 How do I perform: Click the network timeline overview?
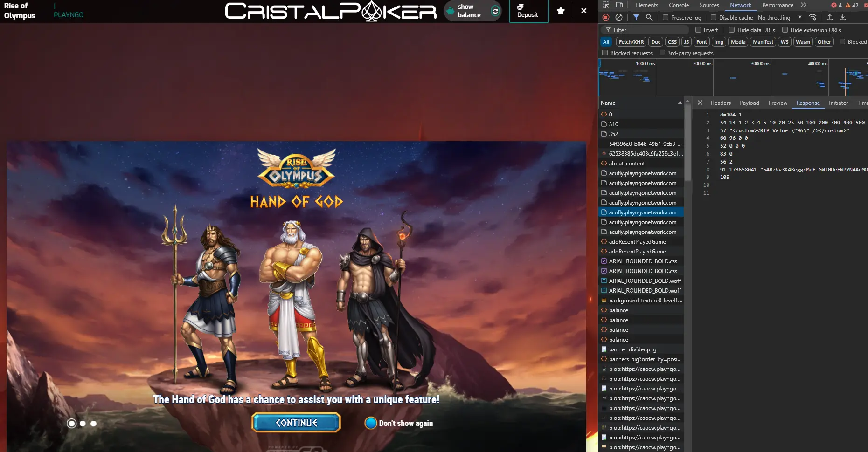[733, 78]
